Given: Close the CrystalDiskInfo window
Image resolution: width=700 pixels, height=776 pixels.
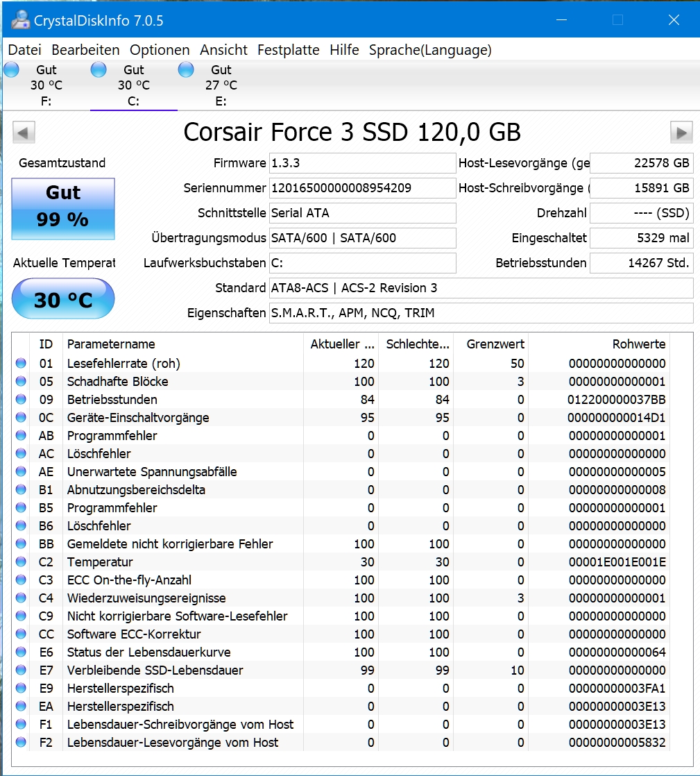Looking at the screenshot, I should tap(674, 20).
